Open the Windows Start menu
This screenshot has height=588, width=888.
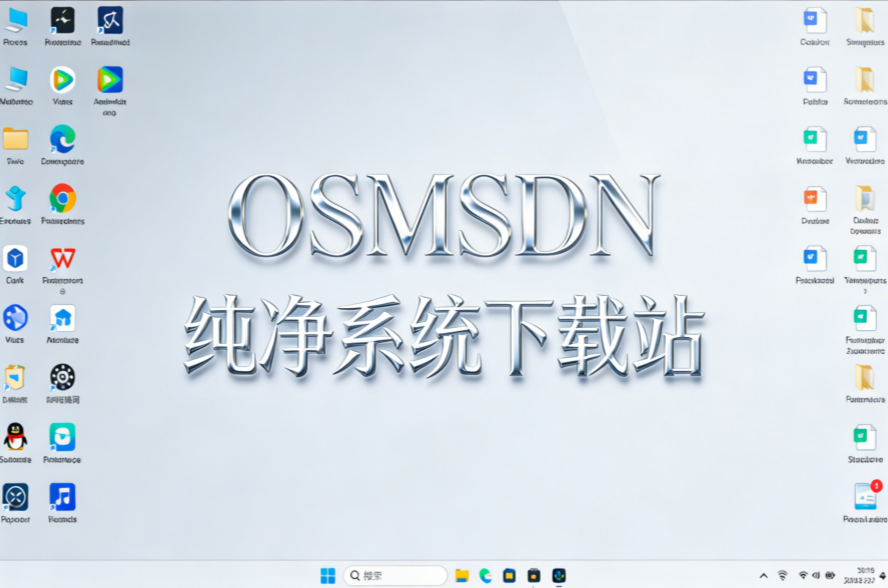click(x=328, y=576)
